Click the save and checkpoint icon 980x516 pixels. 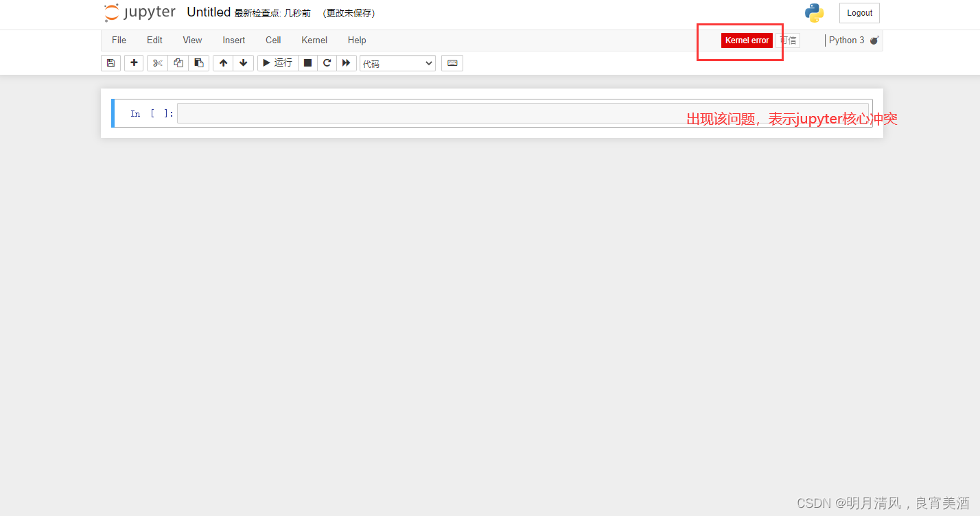point(110,63)
